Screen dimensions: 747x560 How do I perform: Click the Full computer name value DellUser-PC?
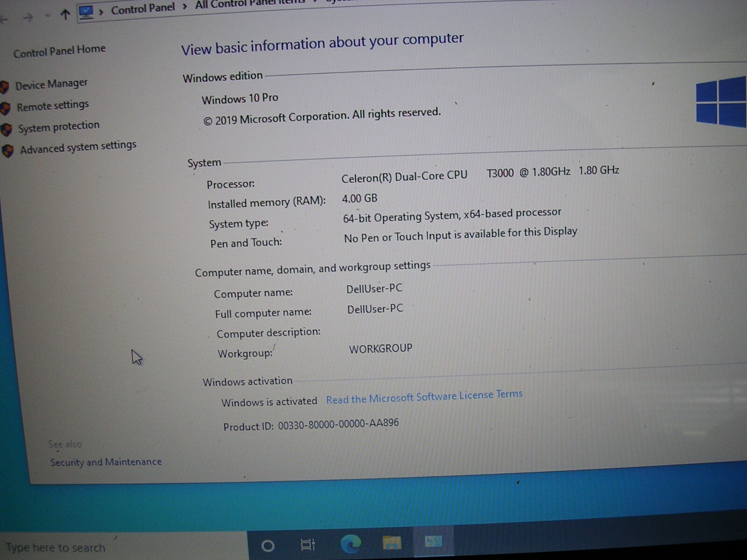click(375, 308)
